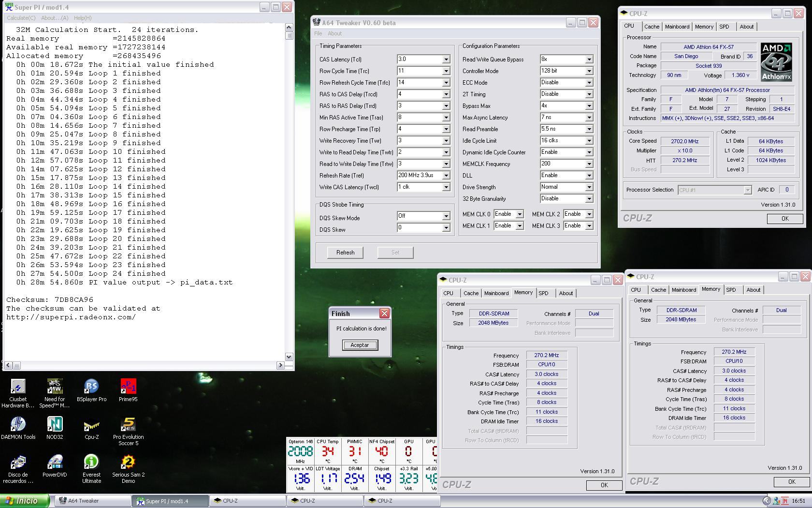Open the MEMCLK Frequency dropdown
This screenshot has height=508, width=812.
tap(589, 164)
